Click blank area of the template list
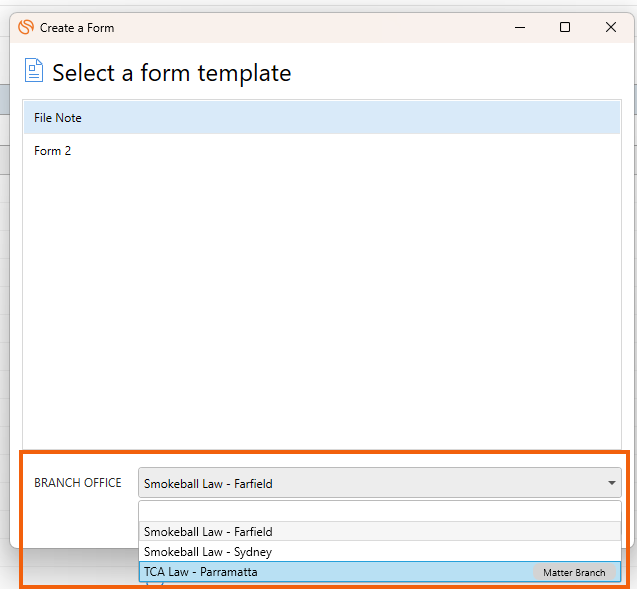This screenshot has width=637, height=589. pos(322,305)
